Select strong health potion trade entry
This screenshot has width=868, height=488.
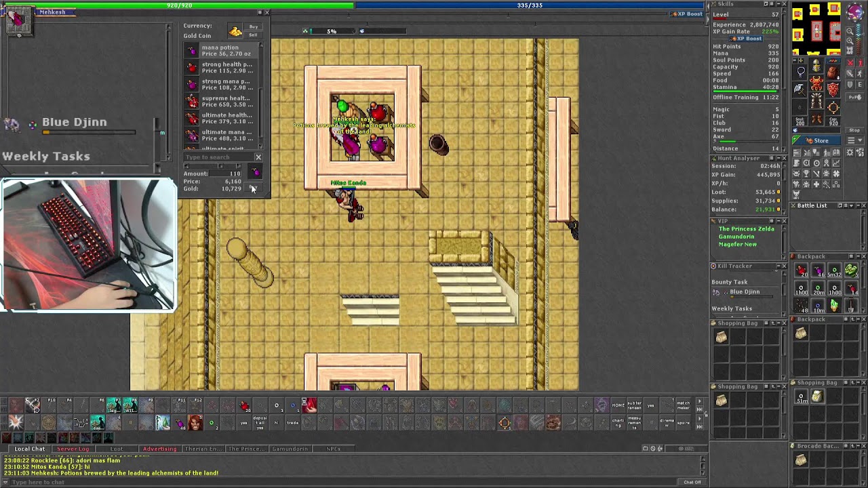219,68
